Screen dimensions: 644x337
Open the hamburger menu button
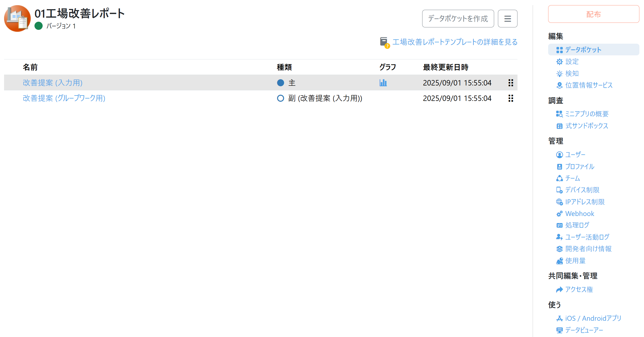507,19
